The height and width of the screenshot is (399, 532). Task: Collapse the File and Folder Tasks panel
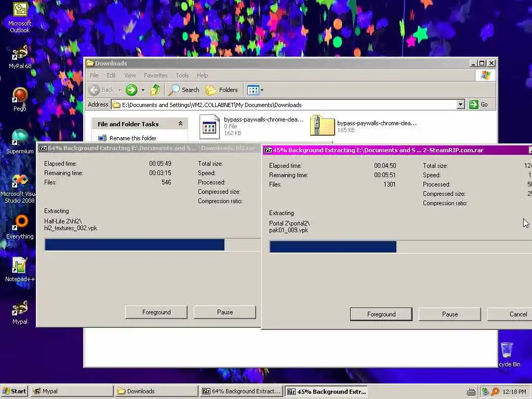click(180, 124)
